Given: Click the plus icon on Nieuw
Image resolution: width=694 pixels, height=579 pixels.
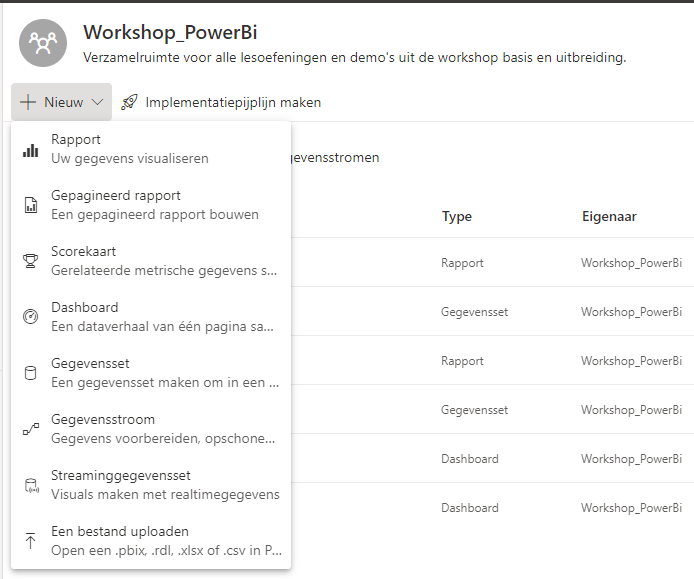Looking at the screenshot, I should 28,102.
